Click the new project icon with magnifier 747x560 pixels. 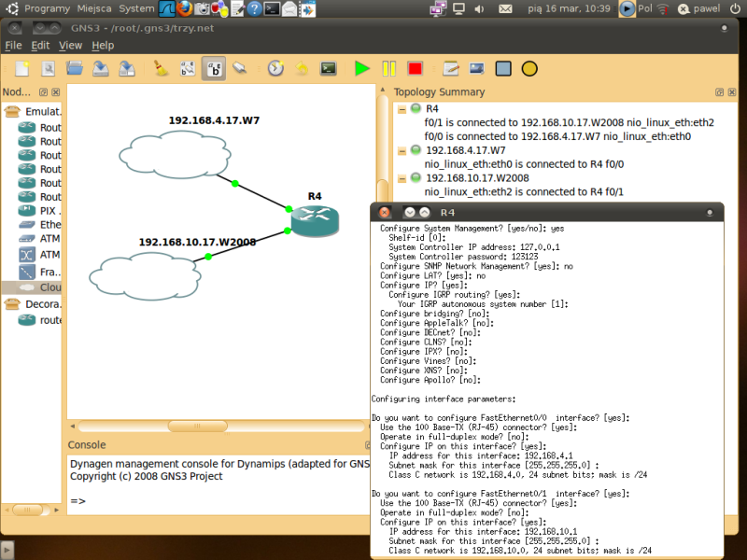[x=49, y=68]
